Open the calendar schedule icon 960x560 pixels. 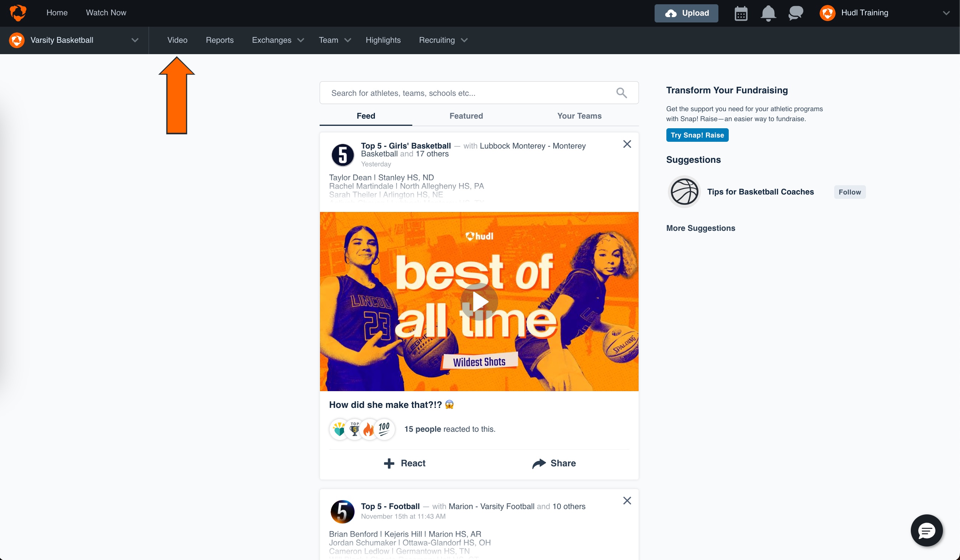tap(740, 13)
